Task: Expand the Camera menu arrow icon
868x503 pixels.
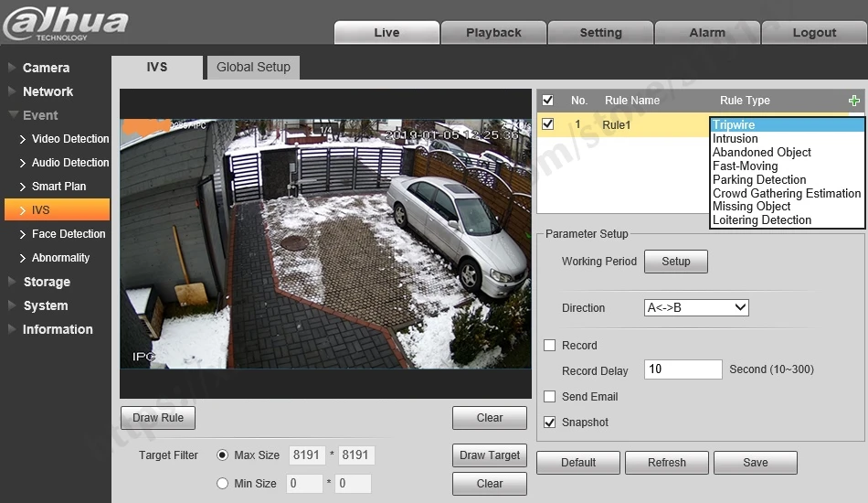Action: click(12, 68)
